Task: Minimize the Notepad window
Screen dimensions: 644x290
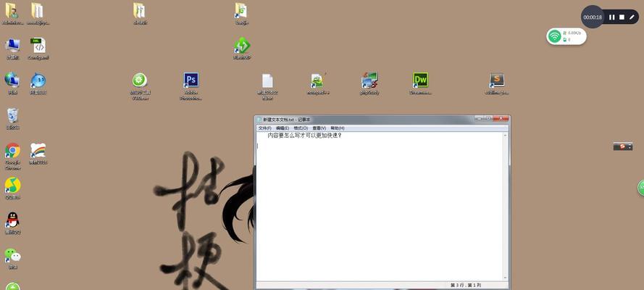Action: tap(479, 118)
